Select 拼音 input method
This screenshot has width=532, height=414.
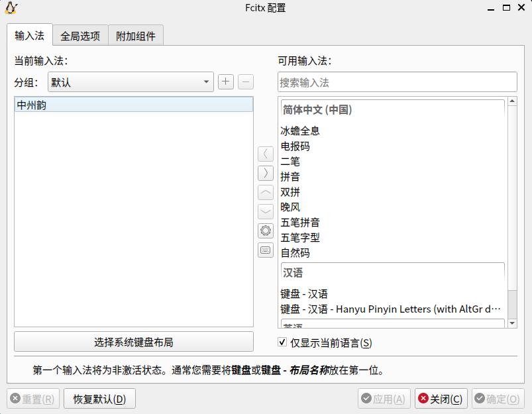coord(393,176)
